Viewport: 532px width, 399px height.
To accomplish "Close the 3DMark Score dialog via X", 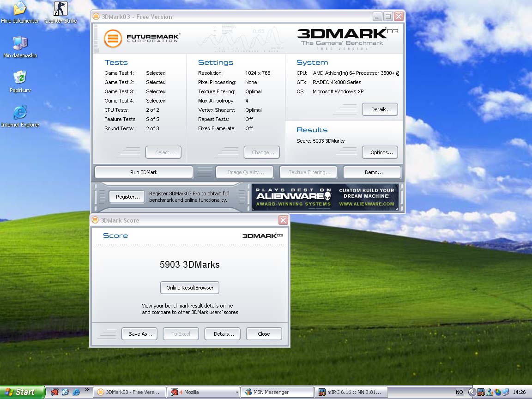I will click(283, 220).
